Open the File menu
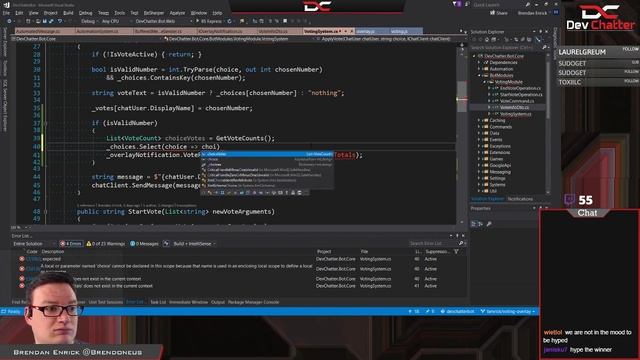 pyautogui.click(x=7, y=13)
